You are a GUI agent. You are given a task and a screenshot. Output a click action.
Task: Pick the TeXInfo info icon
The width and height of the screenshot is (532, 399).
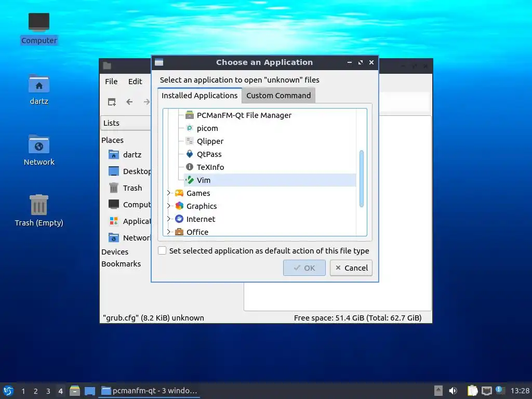[190, 167]
